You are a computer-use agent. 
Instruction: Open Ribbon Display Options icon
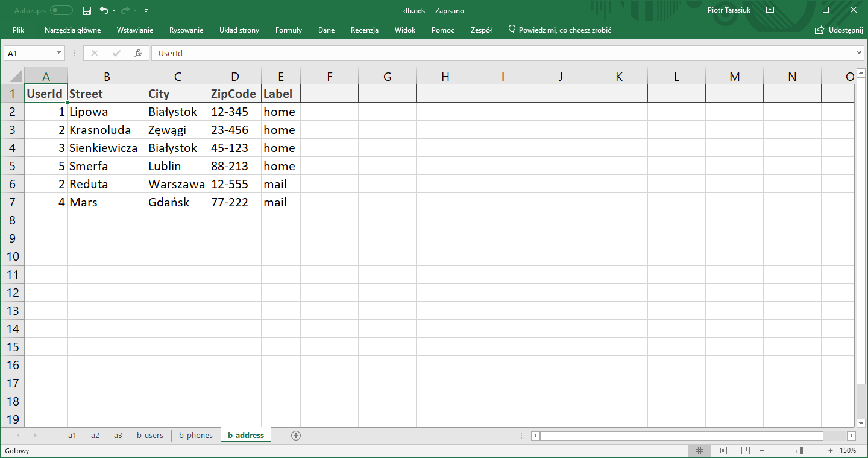pyautogui.click(x=770, y=10)
